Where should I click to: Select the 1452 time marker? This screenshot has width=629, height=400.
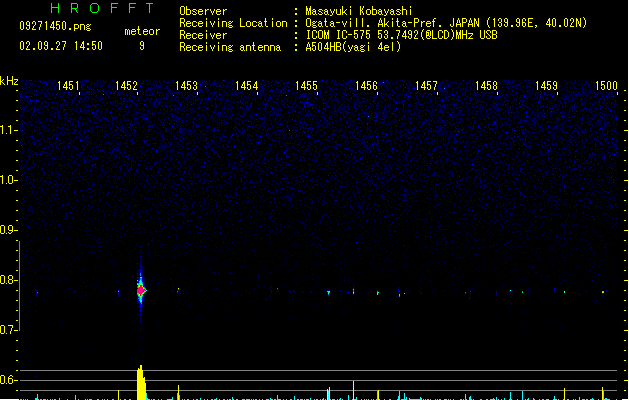tap(126, 87)
